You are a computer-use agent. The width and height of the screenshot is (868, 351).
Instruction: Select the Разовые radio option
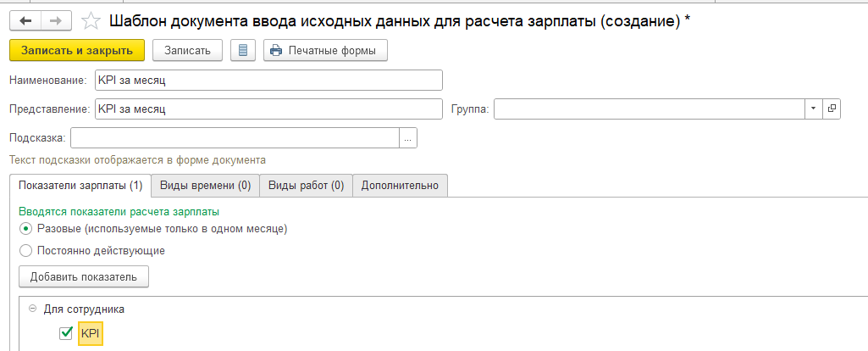pyautogui.click(x=26, y=229)
